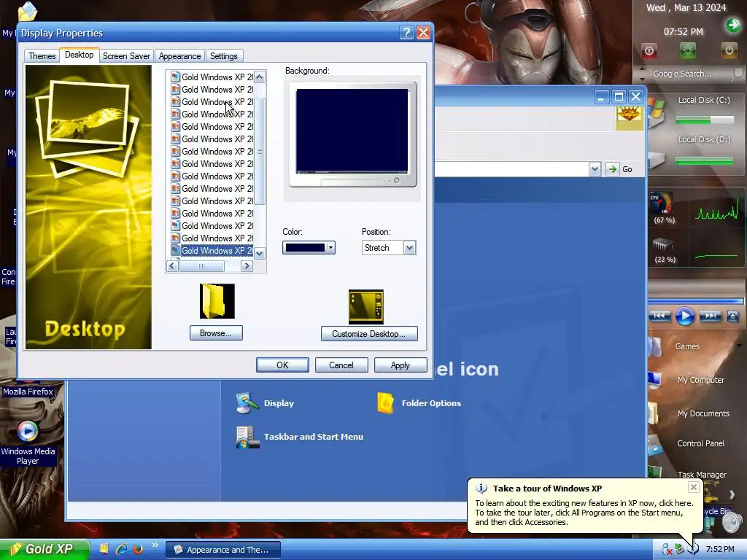Open Control Panel from sidebar
The width and height of the screenshot is (747, 560).
[701, 443]
